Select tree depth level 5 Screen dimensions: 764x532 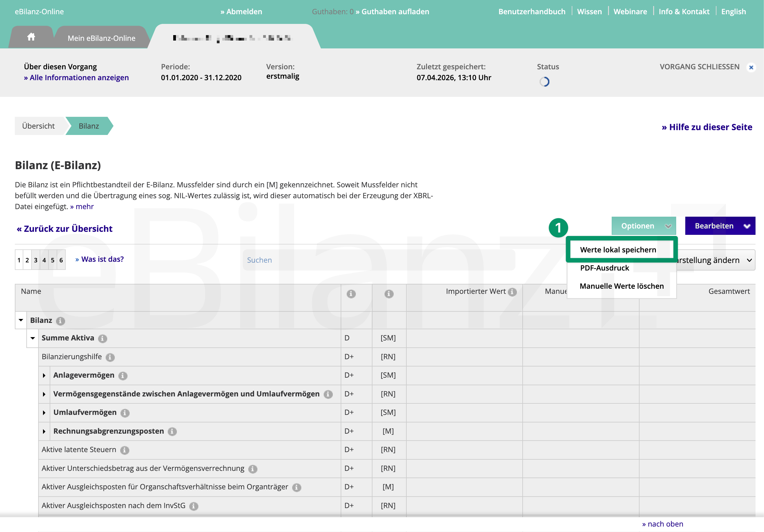coord(53,260)
